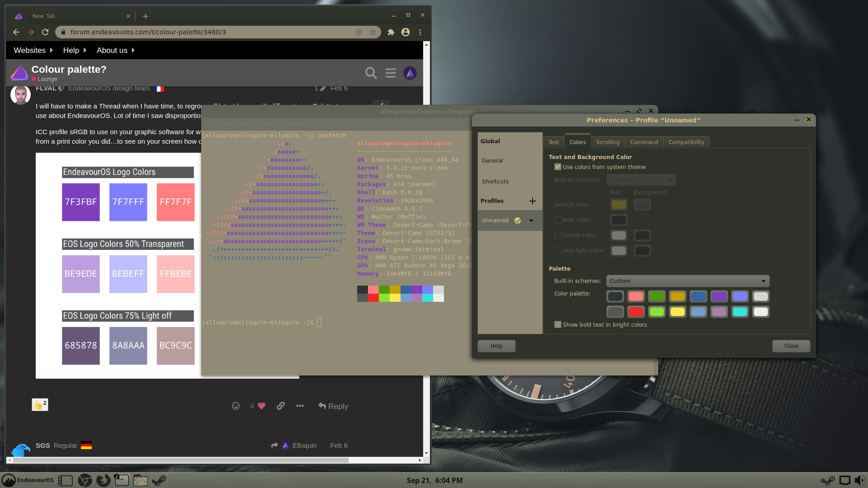The height and width of the screenshot is (488, 868).
Task: Launch Firefox from the taskbar
Action: click(103, 480)
